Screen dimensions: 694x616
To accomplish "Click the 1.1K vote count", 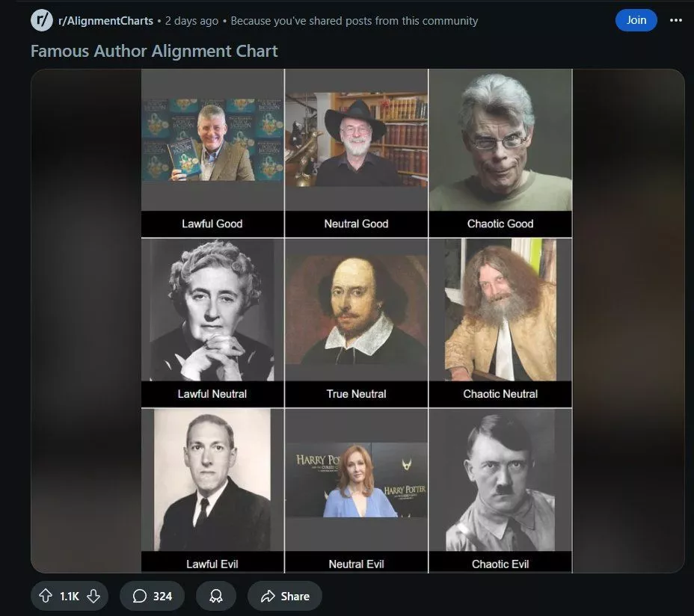I will pyautogui.click(x=70, y=597).
